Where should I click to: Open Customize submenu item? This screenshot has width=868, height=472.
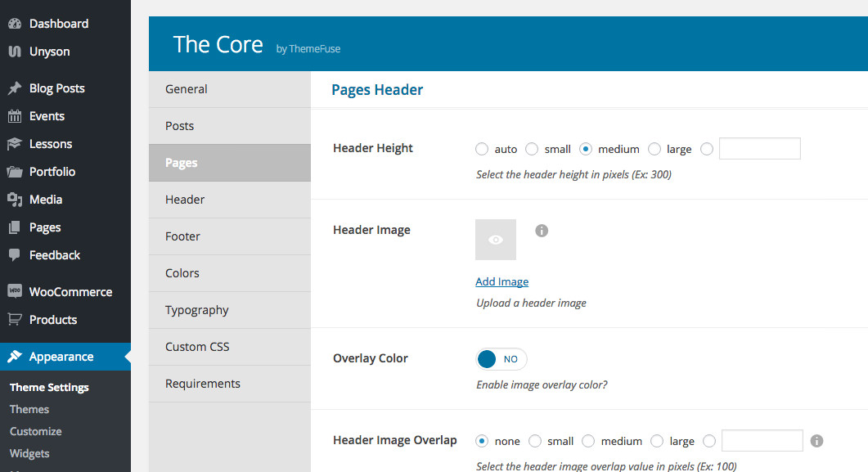point(35,431)
